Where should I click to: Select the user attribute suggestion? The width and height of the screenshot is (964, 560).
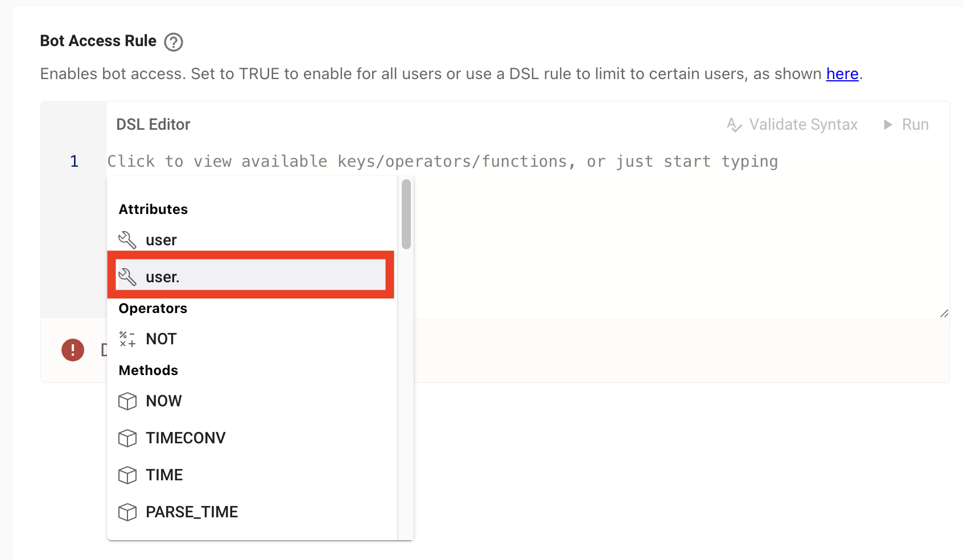pyautogui.click(x=162, y=240)
